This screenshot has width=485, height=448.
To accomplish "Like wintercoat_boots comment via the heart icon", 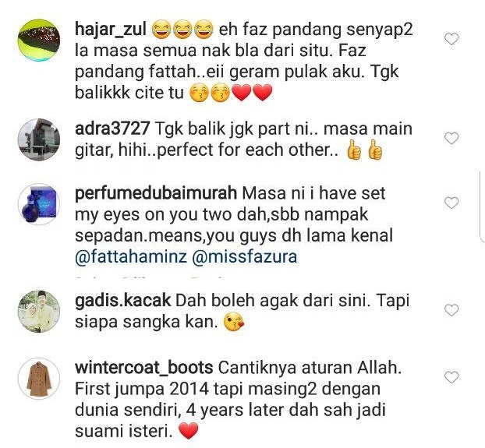I will coord(451,377).
